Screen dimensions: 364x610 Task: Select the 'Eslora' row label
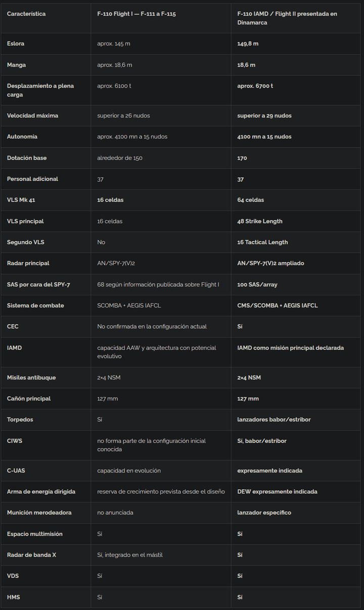[x=16, y=43]
